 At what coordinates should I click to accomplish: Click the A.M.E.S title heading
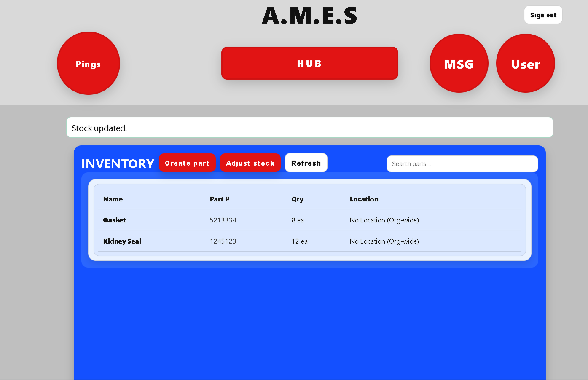(309, 16)
